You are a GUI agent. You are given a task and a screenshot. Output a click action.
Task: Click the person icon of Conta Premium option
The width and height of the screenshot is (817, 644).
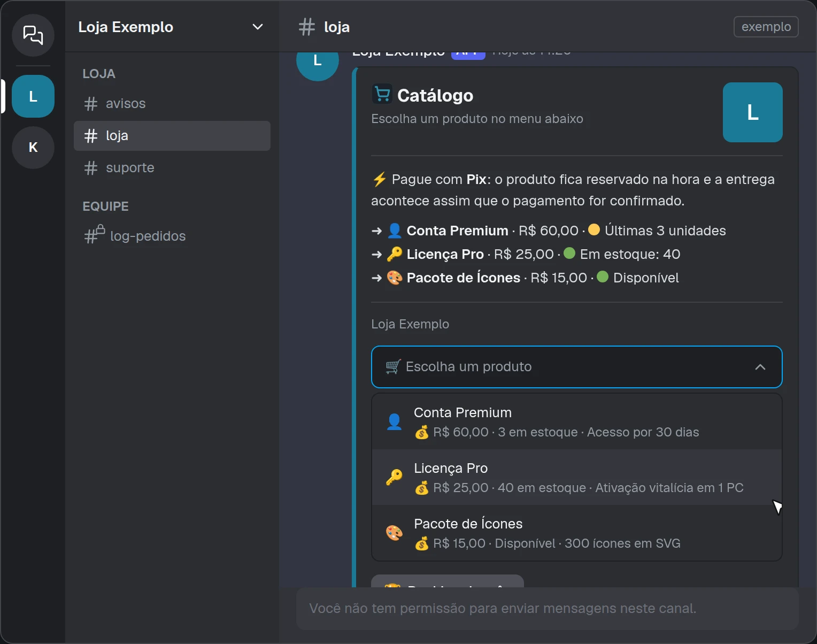tap(394, 422)
